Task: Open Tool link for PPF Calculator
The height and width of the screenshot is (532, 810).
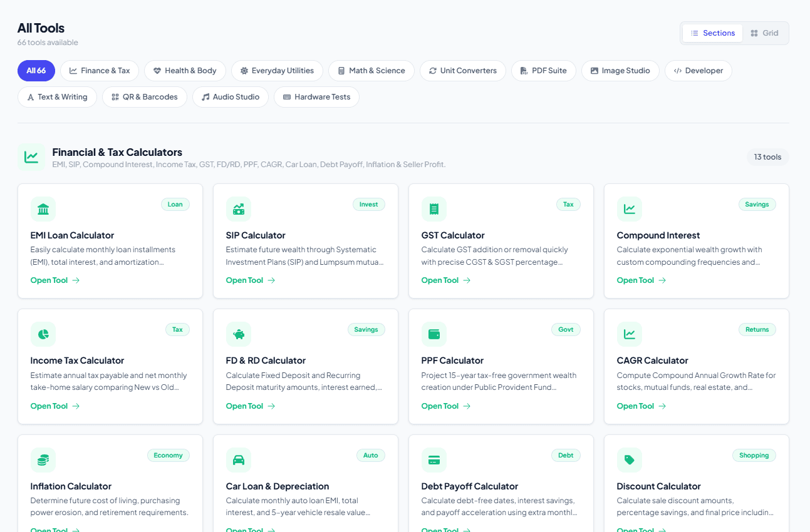Action: point(446,406)
